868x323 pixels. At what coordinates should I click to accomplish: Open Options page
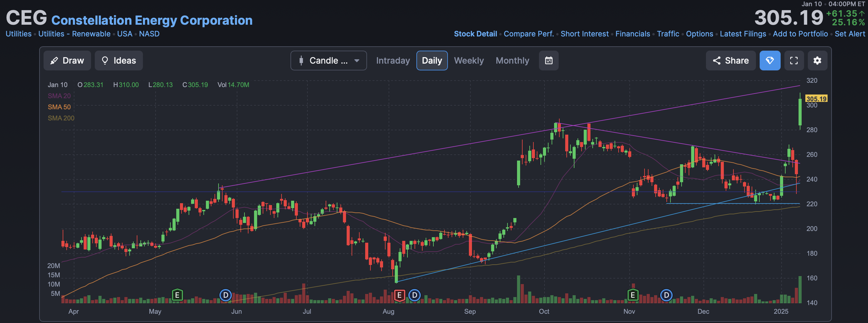coord(699,34)
